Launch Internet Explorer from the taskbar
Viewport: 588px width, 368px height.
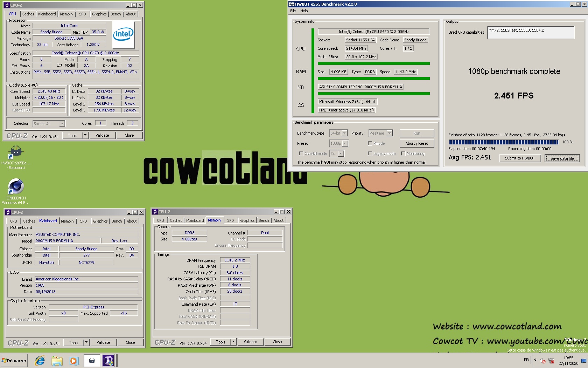(x=40, y=360)
